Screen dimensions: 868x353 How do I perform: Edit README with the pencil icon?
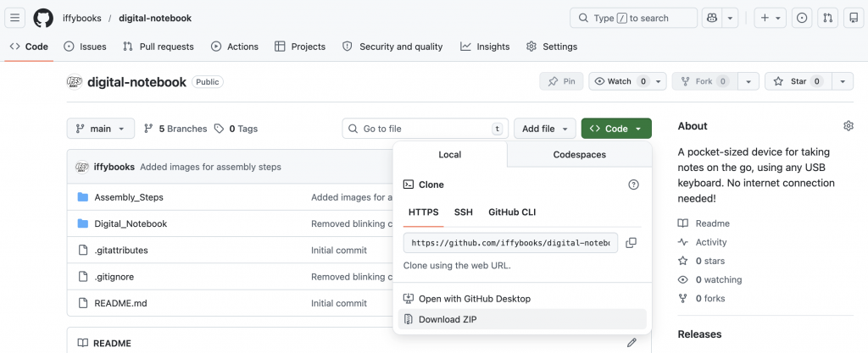(x=632, y=343)
